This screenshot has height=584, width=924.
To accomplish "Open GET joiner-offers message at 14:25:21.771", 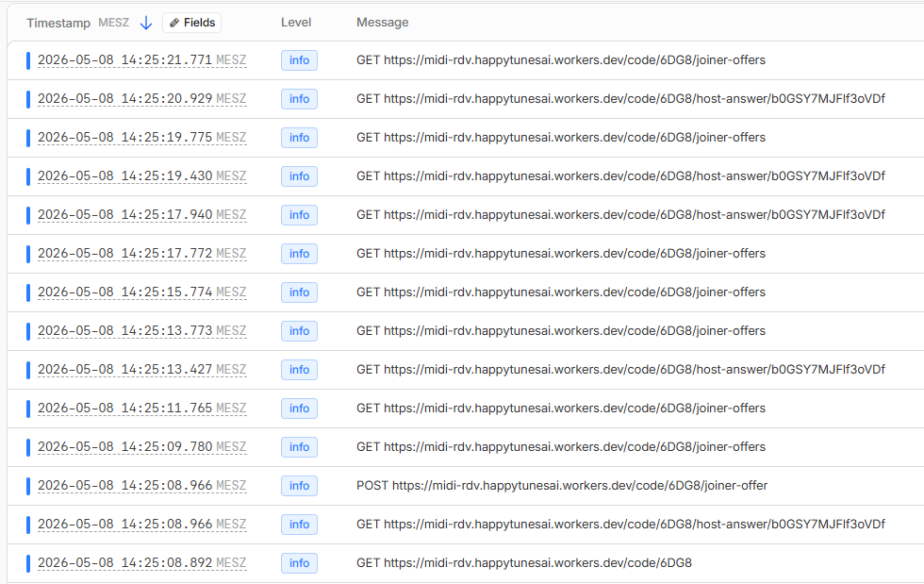I will point(561,60).
